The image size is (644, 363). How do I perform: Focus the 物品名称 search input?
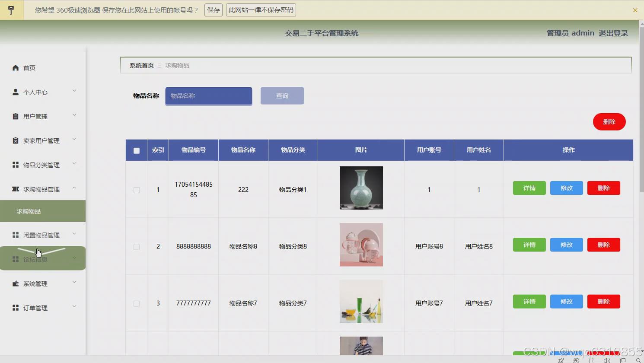click(x=209, y=96)
